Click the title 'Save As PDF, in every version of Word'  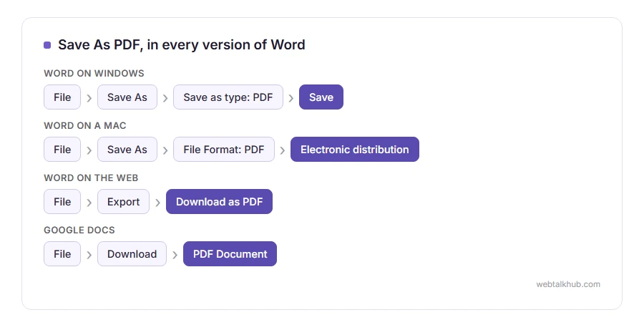coord(182,44)
